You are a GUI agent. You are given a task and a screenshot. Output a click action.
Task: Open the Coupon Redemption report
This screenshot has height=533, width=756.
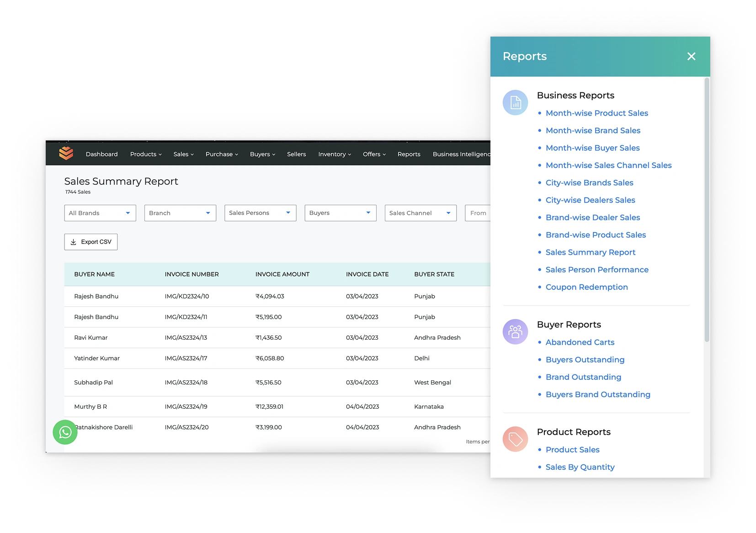tap(586, 287)
